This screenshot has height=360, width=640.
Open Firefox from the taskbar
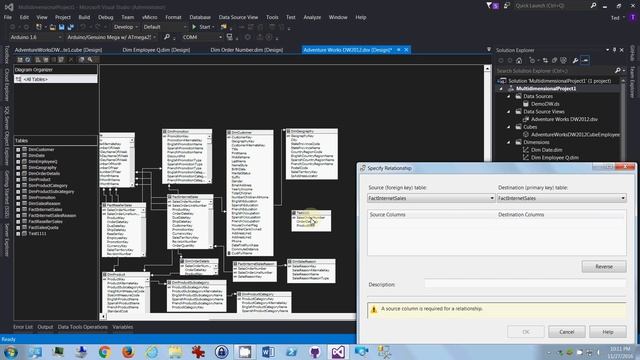coord(128,352)
